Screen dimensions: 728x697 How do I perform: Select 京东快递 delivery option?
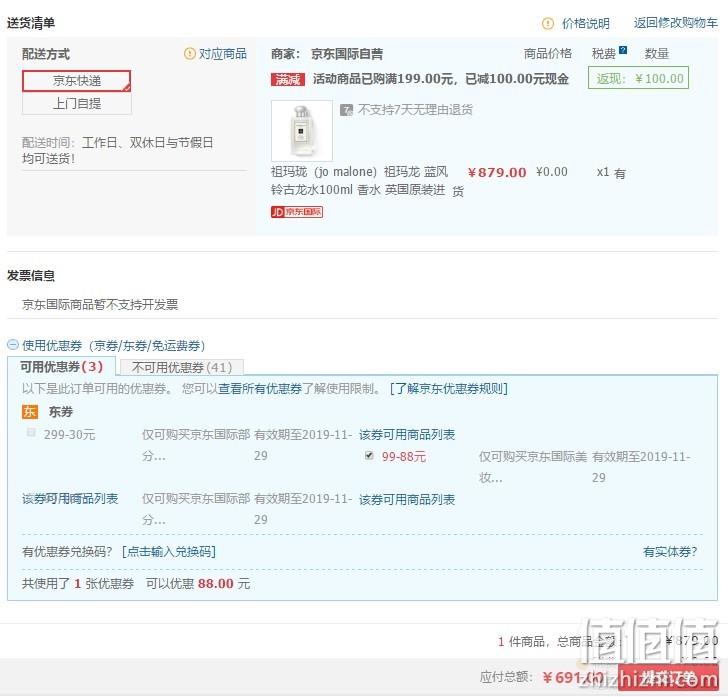tap(77, 81)
